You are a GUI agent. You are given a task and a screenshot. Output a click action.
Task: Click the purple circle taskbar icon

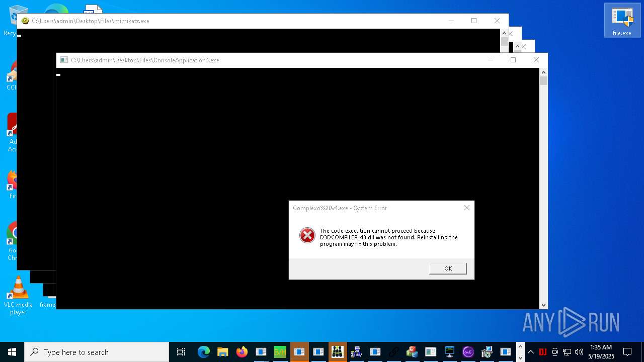point(468,352)
